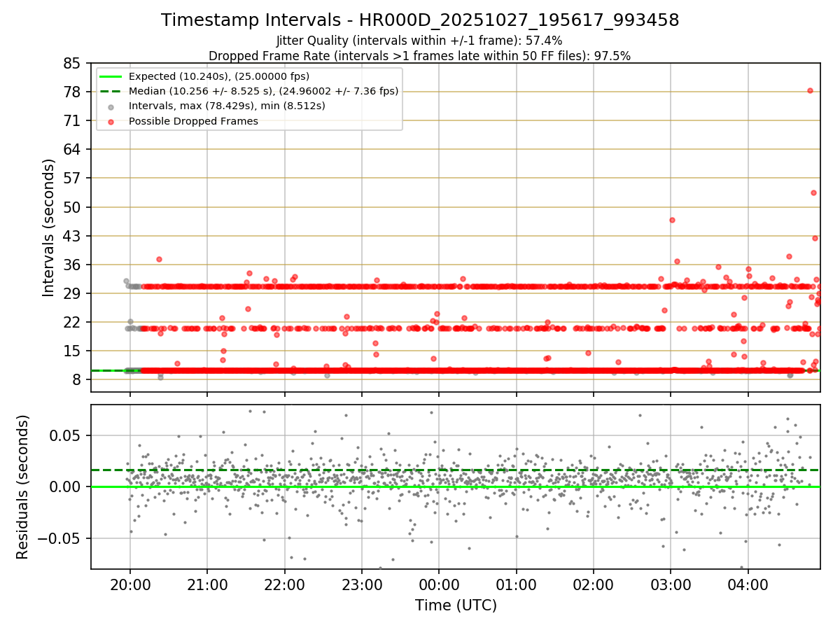Click y-axis tick label "71"
The height and width of the screenshot is (630, 840).
pyautogui.click(x=72, y=120)
